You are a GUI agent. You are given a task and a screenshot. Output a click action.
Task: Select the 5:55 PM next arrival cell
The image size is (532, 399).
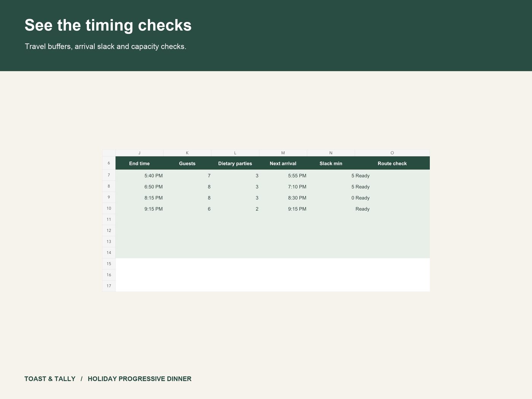click(283, 176)
